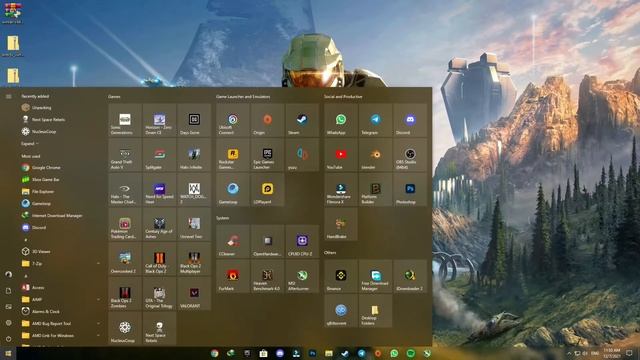The image size is (640, 360).
Task: Open the Desktop Folders tile
Action: tap(376, 311)
